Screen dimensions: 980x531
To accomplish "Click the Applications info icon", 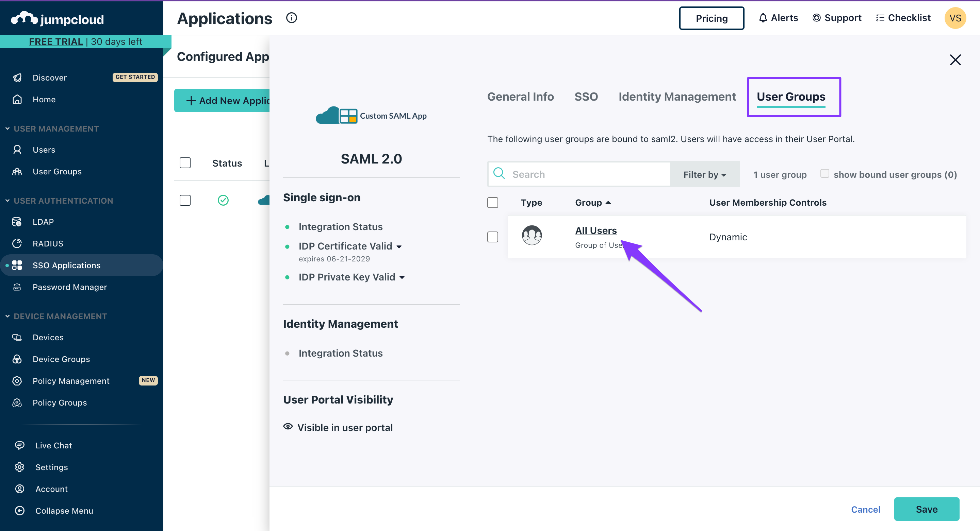I will click(x=291, y=18).
